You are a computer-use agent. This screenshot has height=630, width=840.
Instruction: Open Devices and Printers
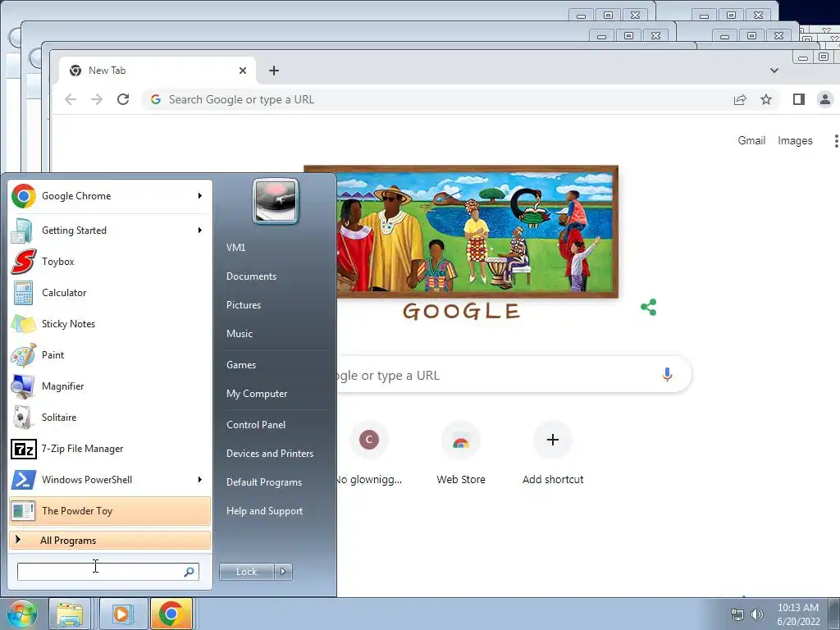[x=270, y=454]
